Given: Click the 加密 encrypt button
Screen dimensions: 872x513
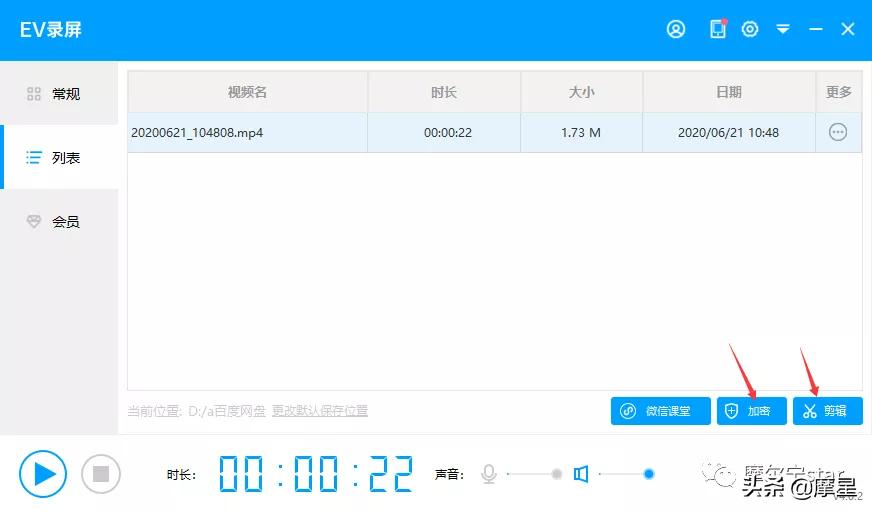Looking at the screenshot, I should 751,411.
